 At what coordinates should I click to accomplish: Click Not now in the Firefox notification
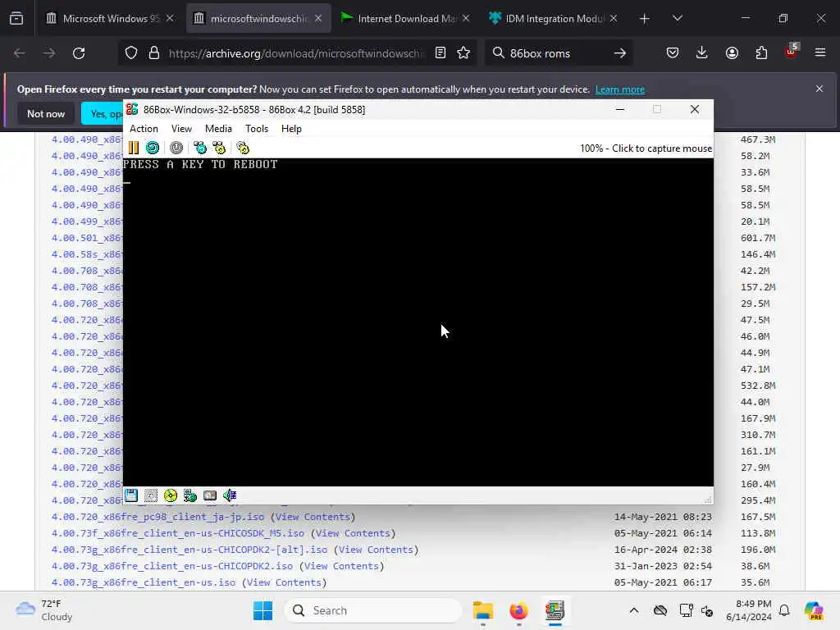(46, 113)
